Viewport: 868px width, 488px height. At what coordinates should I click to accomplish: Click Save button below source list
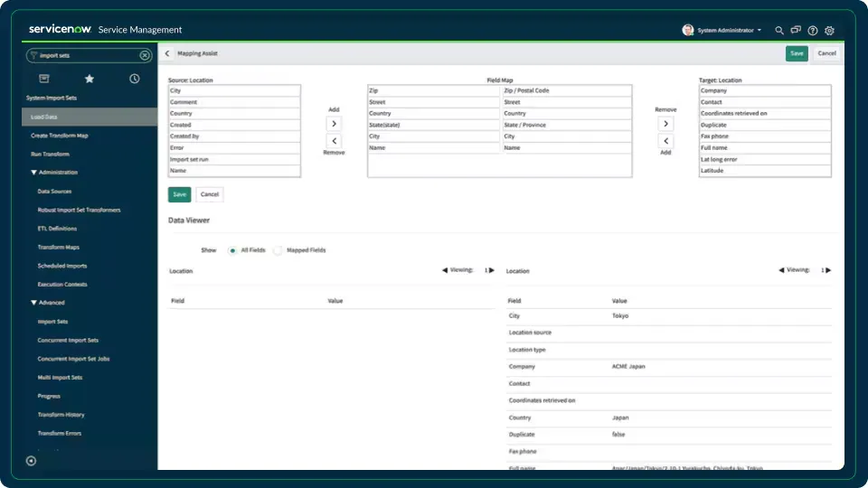pos(179,194)
